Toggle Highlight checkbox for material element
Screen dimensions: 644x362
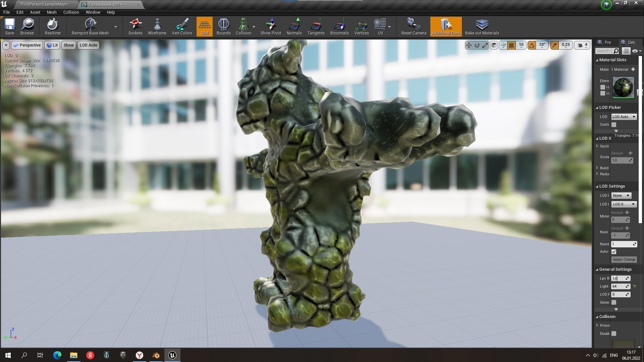(x=603, y=87)
